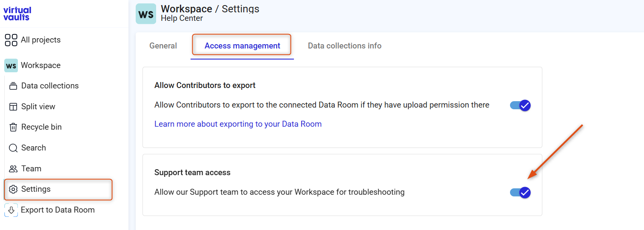Open the Recycle bin page
The height and width of the screenshot is (230, 644).
point(41,127)
